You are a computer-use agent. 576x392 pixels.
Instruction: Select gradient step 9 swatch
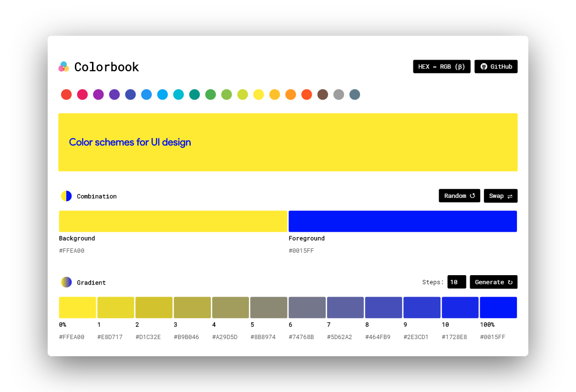pyautogui.click(x=422, y=308)
